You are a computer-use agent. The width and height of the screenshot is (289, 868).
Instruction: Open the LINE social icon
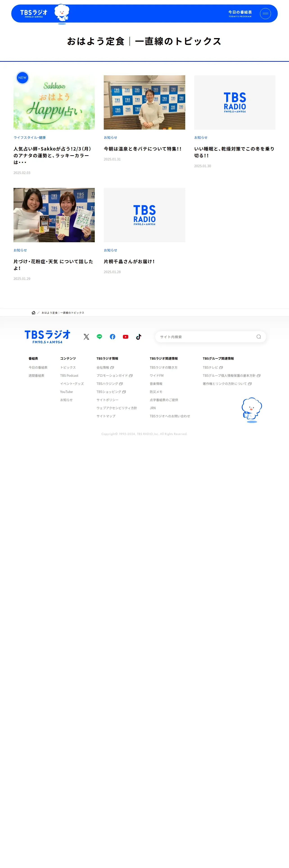coord(99,337)
